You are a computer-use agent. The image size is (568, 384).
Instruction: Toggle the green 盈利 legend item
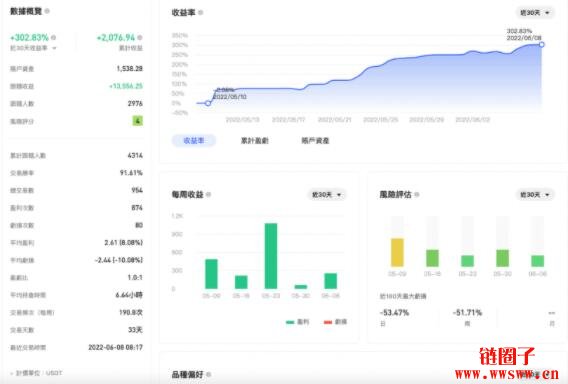click(x=297, y=322)
